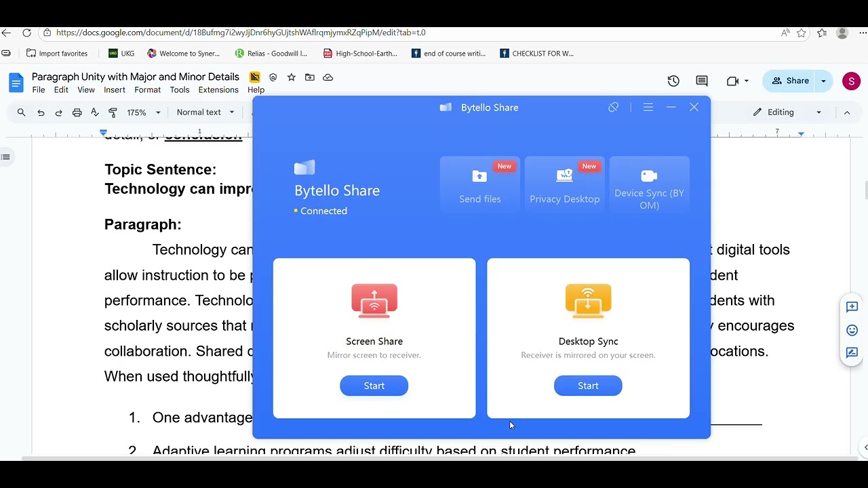Viewport: 868px width, 488px height.
Task: Open the end of course writi... bookmark
Action: point(449,54)
